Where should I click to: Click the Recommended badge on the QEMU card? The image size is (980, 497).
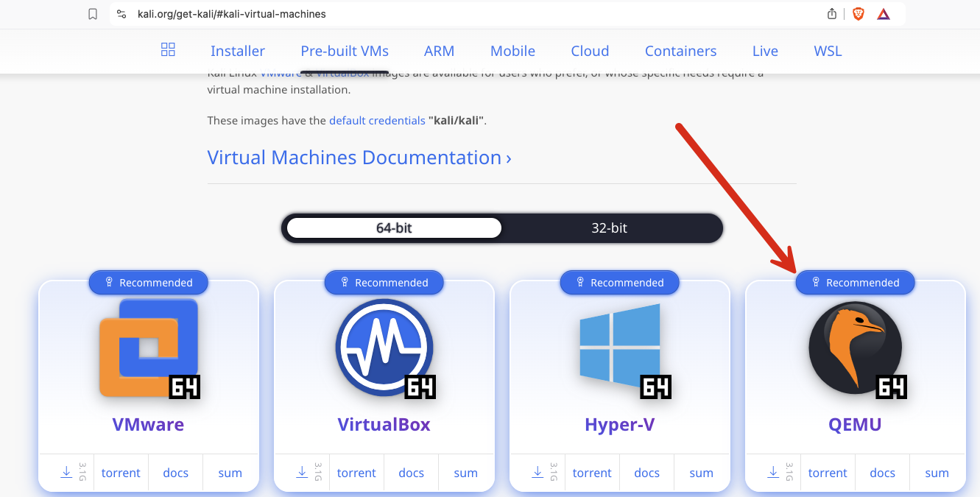click(x=855, y=282)
